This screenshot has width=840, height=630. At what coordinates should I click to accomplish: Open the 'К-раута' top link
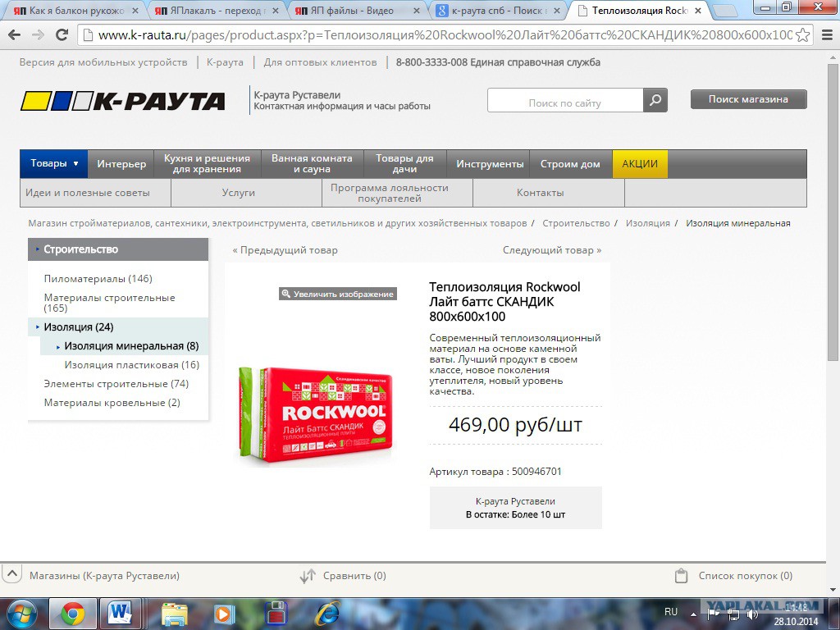(x=225, y=62)
